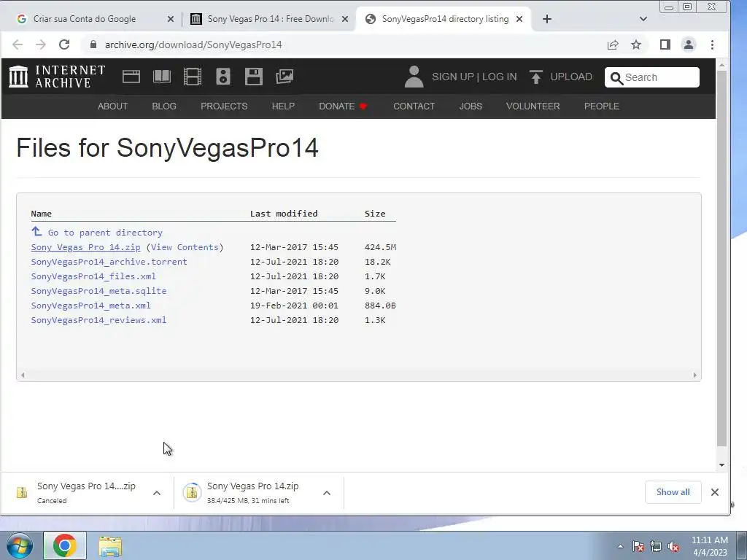Click the page vertical scrollbar thumb
The width and height of the screenshot is (747, 560).
click(721, 259)
